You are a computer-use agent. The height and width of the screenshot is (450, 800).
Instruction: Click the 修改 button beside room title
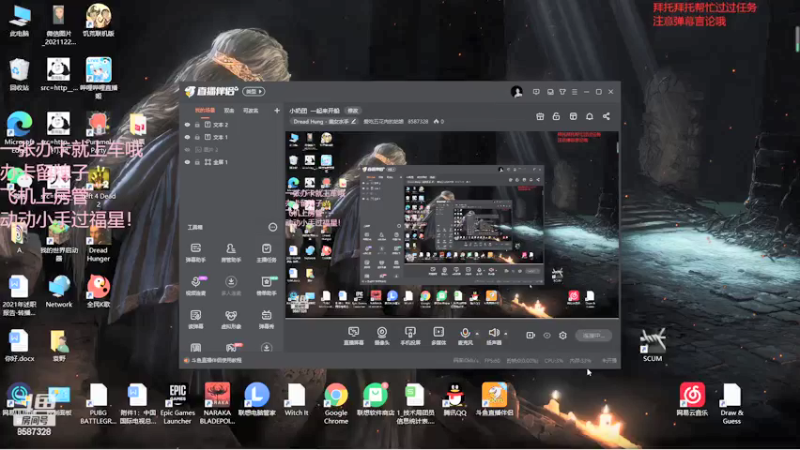[x=353, y=111]
